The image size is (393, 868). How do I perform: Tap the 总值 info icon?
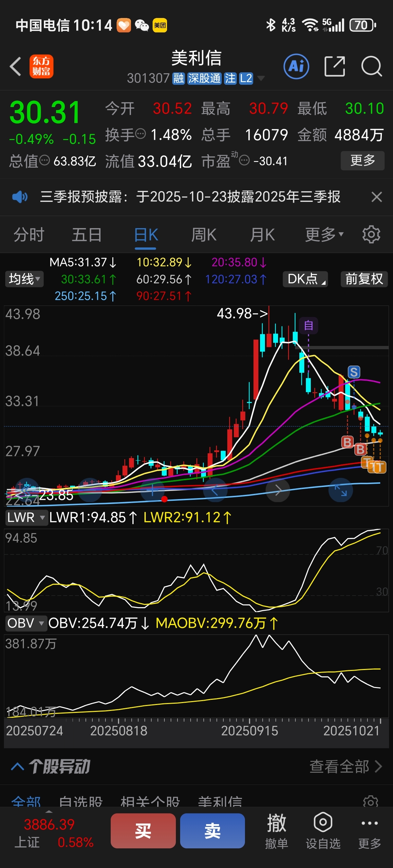point(45,160)
